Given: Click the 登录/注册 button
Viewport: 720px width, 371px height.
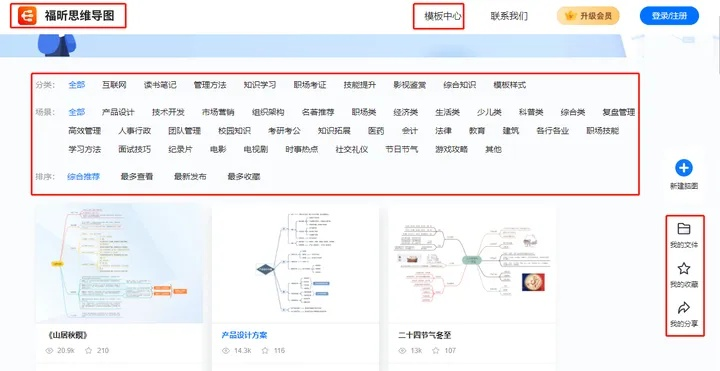Looking at the screenshot, I should (669, 16).
